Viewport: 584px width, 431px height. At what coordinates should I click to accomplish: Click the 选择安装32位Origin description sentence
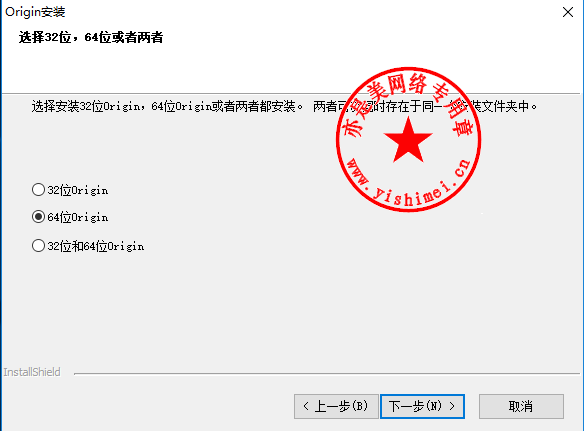click(285, 107)
